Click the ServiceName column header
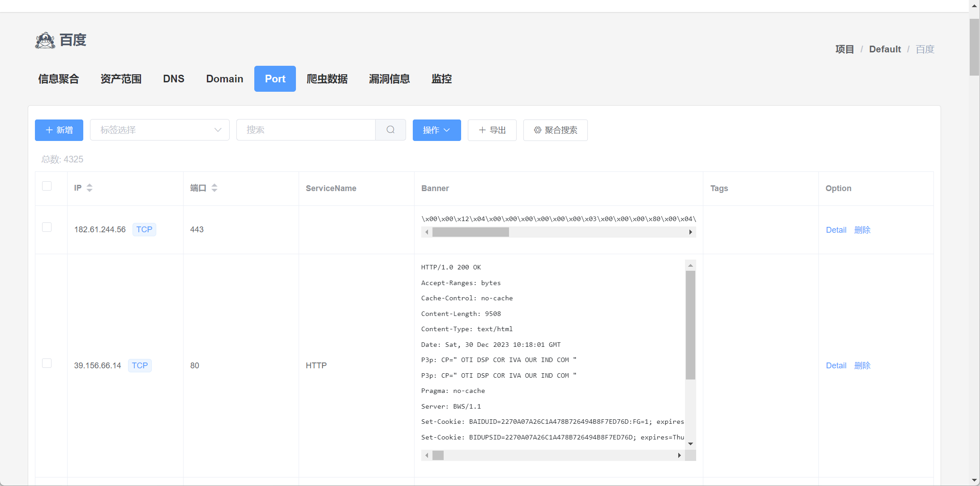 click(x=331, y=188)
